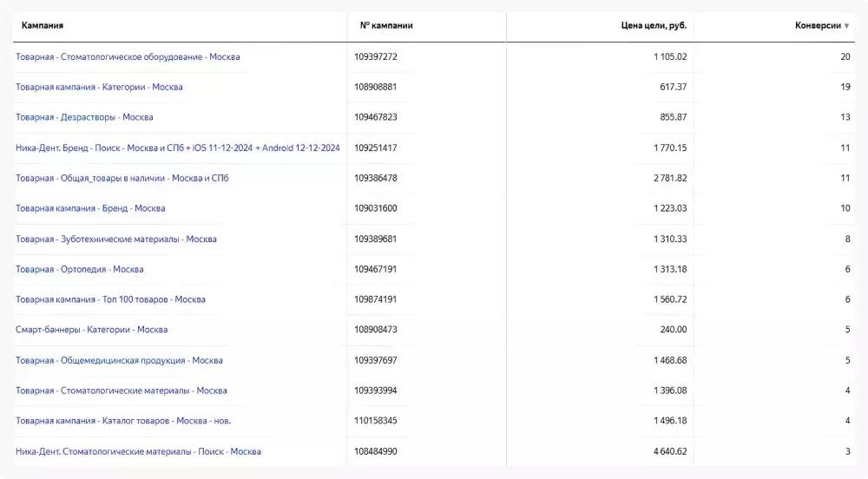Viewport: 868px width, 479px height.
Task: Open Товарная - Стоматологические материалы - Москва link
Action: click(122, 390)
